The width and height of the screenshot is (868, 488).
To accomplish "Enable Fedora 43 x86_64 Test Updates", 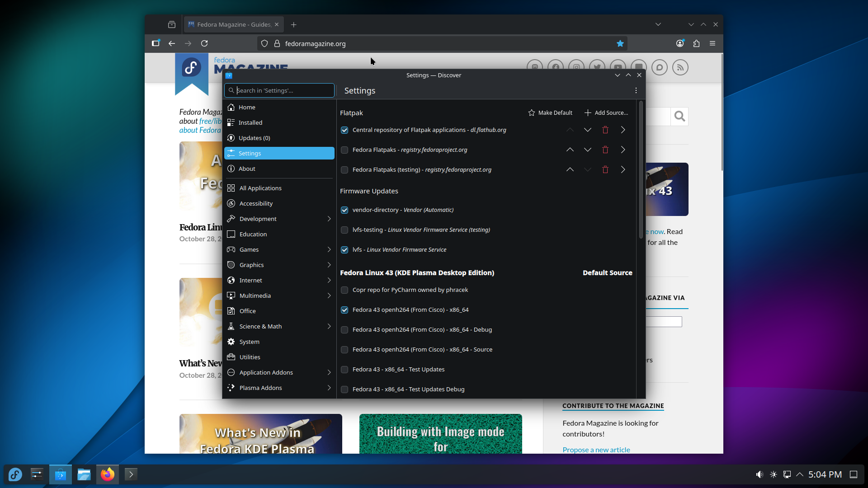I will [344, 370].
